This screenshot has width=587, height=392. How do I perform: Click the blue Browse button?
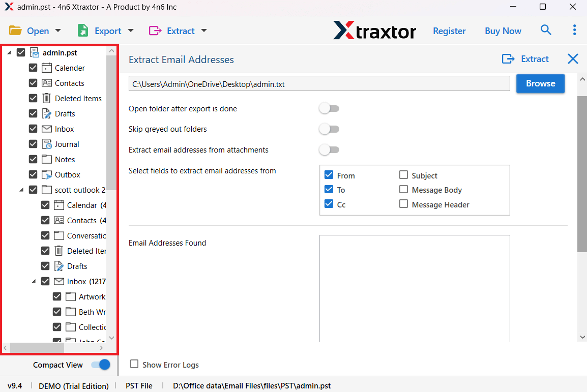point(540,83)
